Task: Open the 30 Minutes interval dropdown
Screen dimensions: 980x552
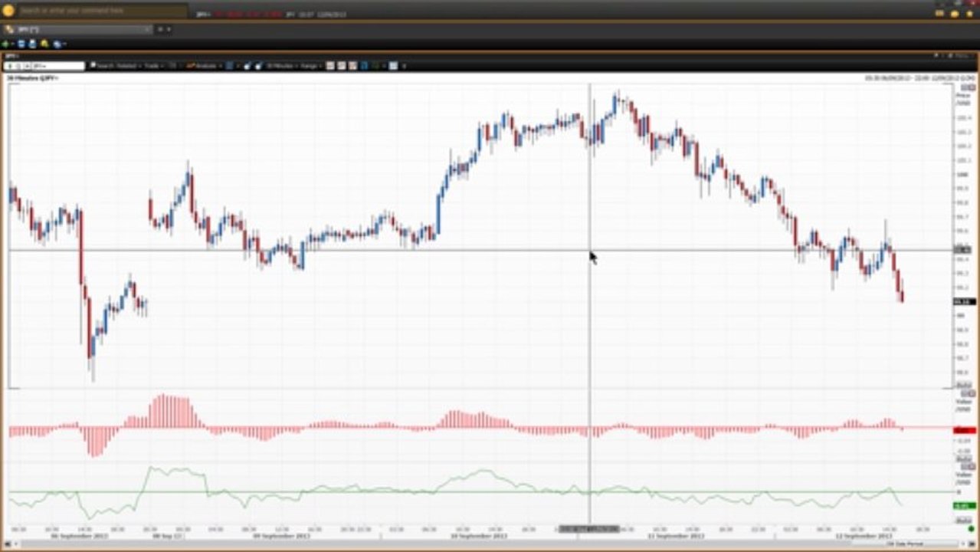Action: [281, 66]
